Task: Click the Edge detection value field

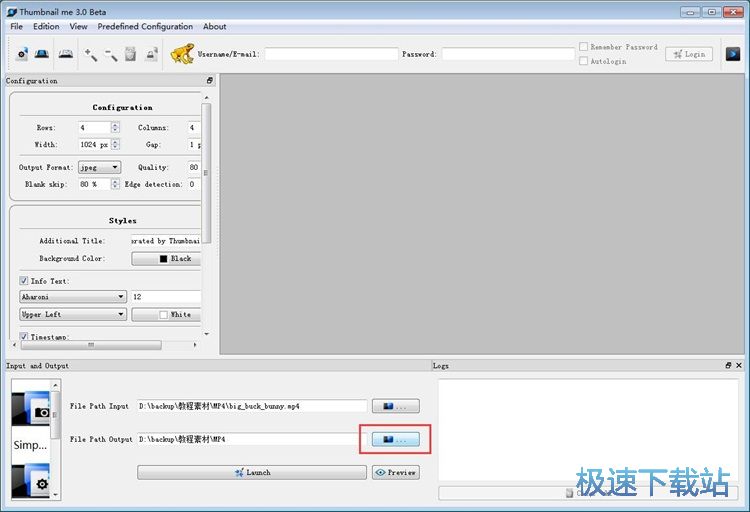Action: (194, 184)
